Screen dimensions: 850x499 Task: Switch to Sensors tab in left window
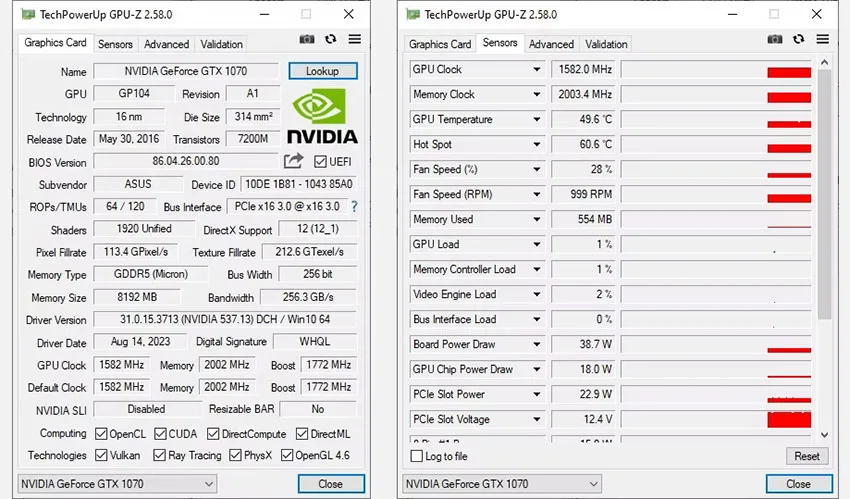(115, 44)
